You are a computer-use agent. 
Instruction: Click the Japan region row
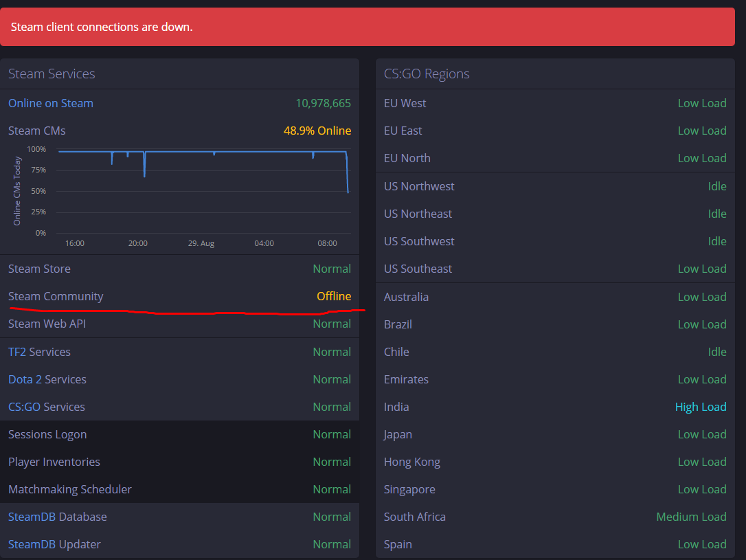point(555,435)
